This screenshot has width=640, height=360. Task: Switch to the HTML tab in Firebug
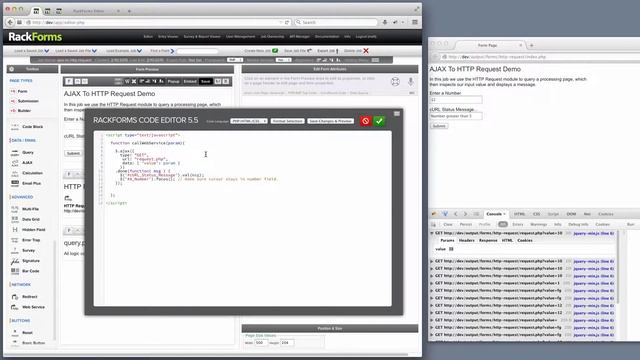519,214
